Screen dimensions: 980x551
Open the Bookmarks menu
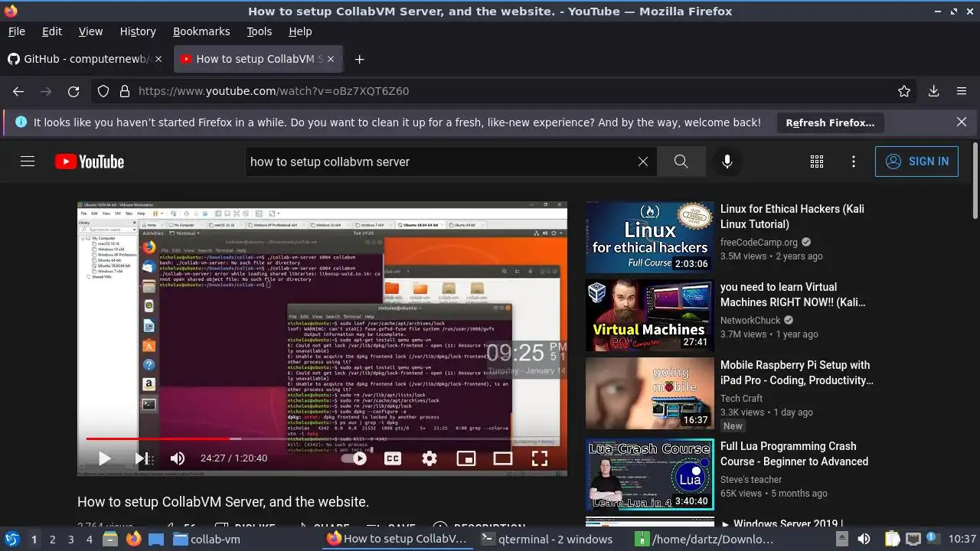click(x=201, y=31)
